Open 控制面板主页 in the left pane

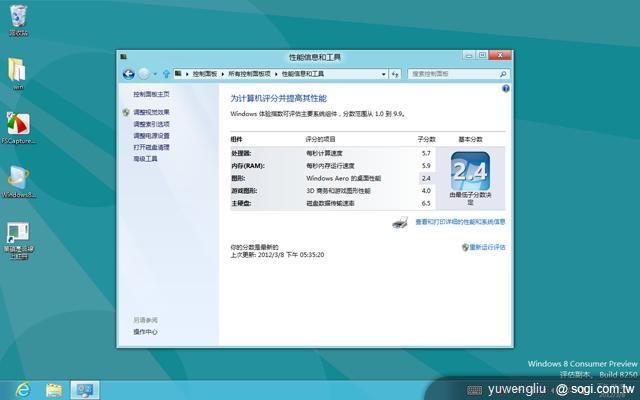pos(151,94)
